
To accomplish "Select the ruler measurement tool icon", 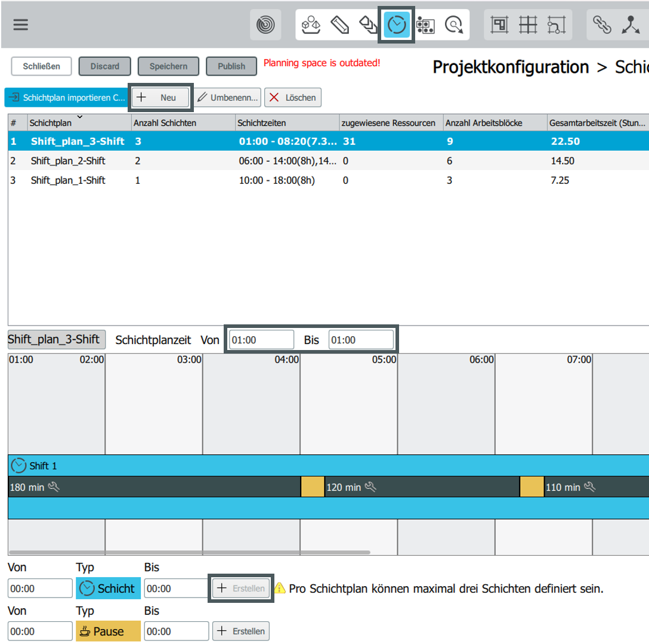I will 340,25.
